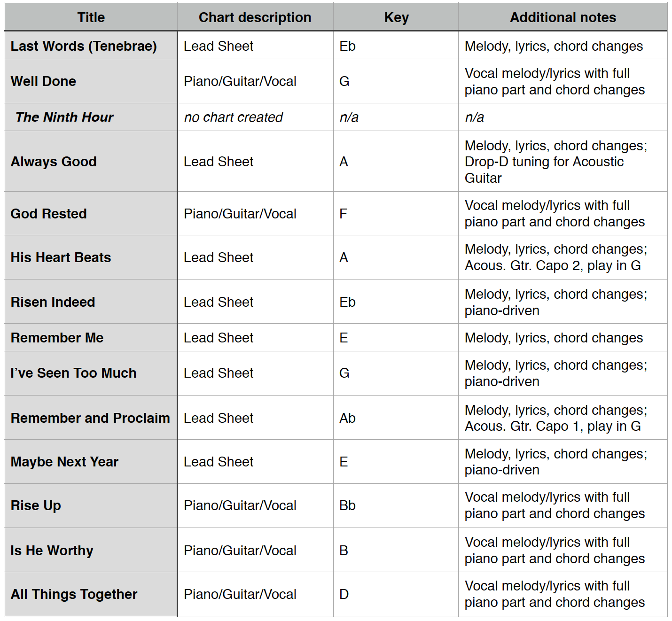Click the I've Seen Too Much title
The image size is (672, 621).
[74, 373]
